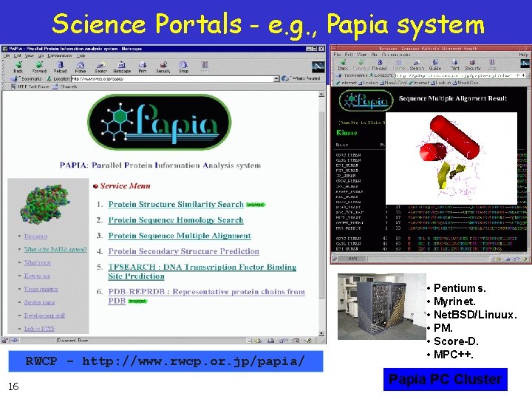Viewport: 532px width, 399px height.
Task: Click the vertical scrollbar of the PAPIA page
Action: point(321,214)
